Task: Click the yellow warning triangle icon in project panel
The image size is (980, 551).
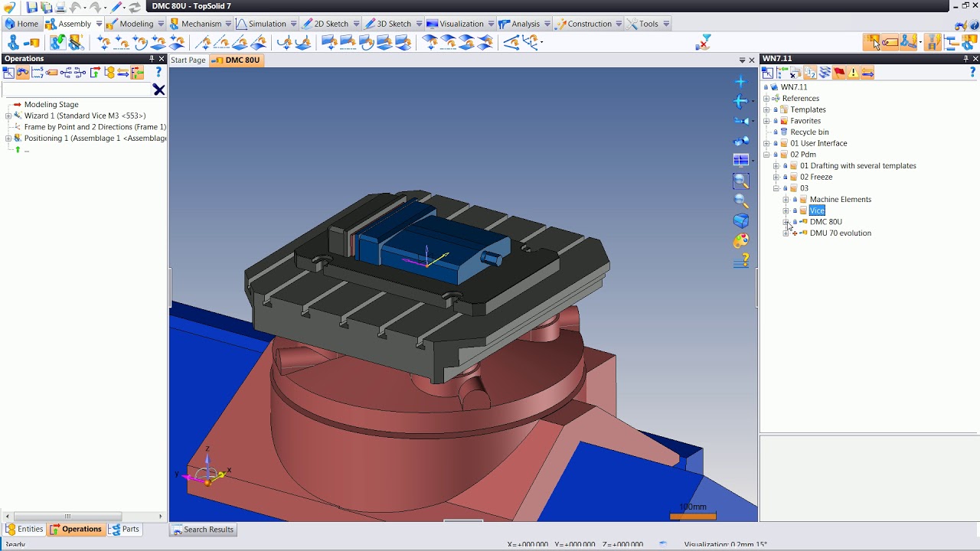Action: click(x=853, y=73)
